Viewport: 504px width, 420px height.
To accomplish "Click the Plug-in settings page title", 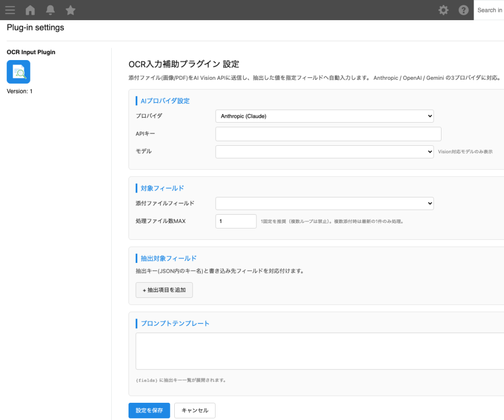I will 35,27.
